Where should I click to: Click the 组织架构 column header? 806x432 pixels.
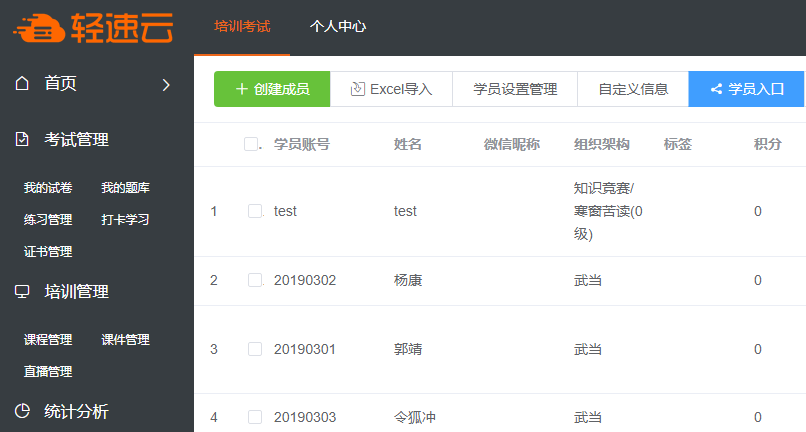click(602, 144)
